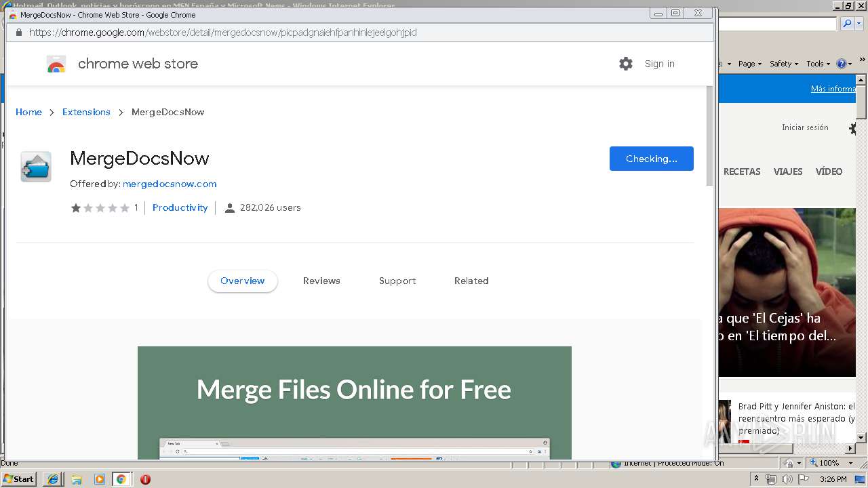
Task: Click the MergeDocsNow extension icon
Action: coord(36,167)
